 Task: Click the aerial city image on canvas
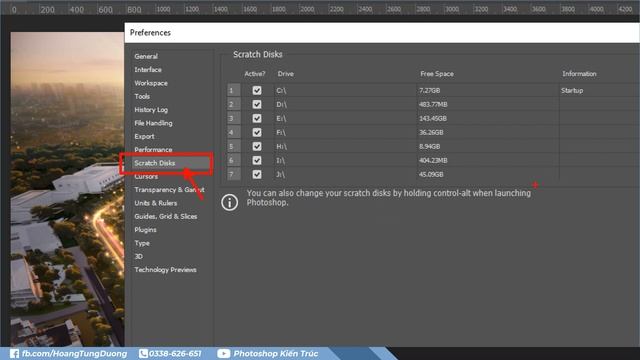coord(67,189)
